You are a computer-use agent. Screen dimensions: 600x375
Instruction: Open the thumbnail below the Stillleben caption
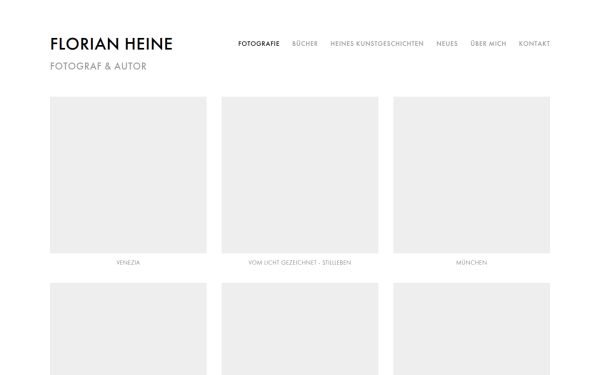300,329
